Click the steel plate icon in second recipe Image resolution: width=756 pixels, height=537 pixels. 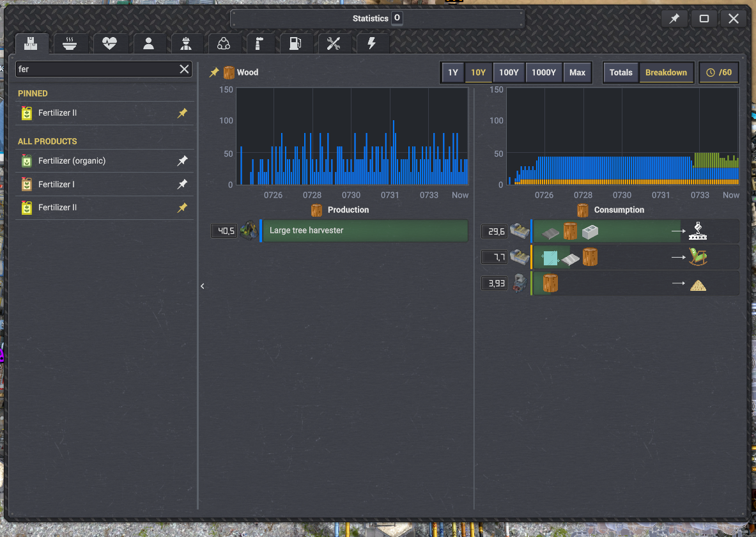click(571, 260)
